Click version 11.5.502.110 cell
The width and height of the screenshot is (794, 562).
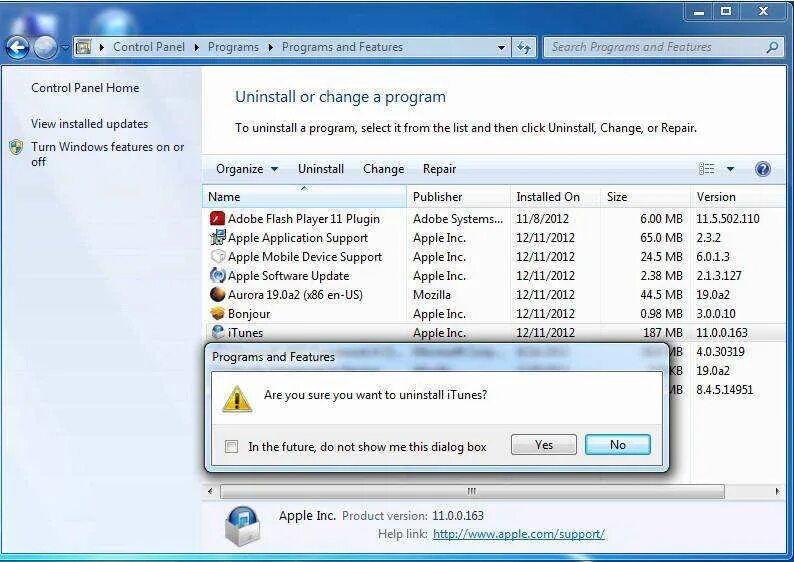pyautogui.click(x=728, y=219)
